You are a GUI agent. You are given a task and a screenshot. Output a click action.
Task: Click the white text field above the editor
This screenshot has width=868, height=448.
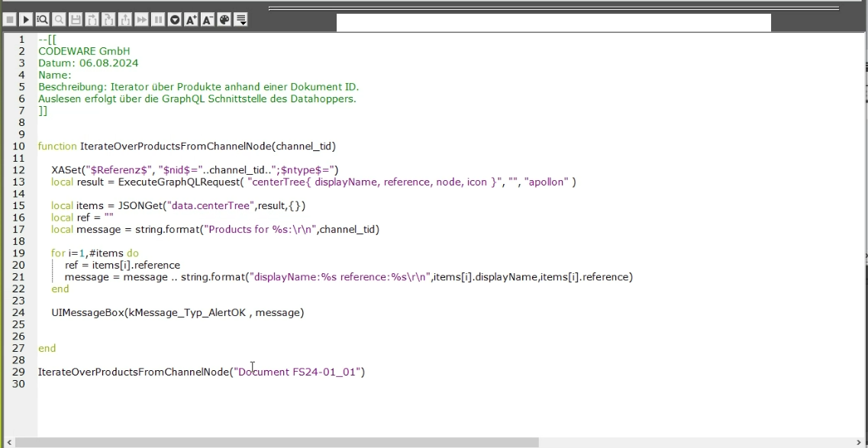553,22
